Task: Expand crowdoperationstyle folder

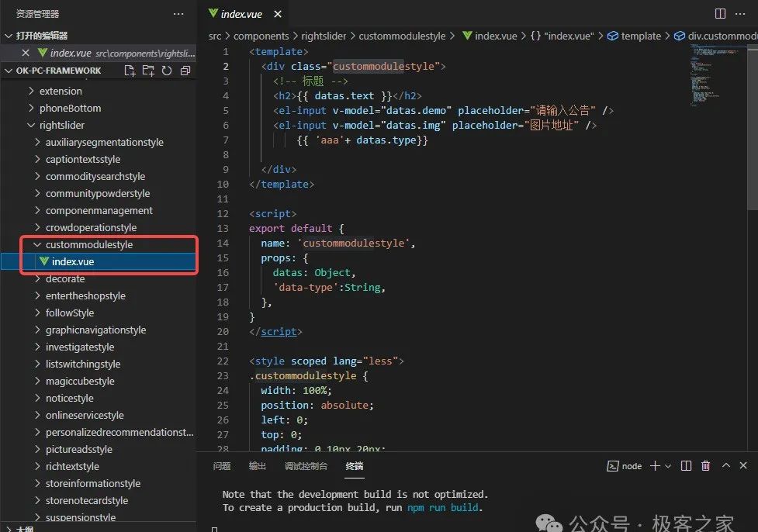Action: point(38,227)
